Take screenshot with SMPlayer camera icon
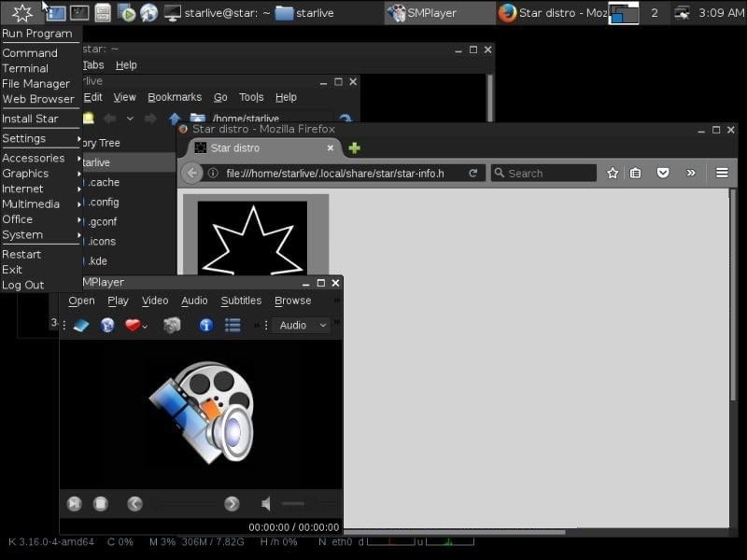 pos(172,325)
